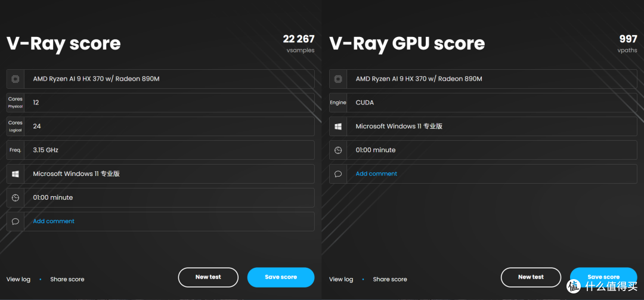Click the Engine label icon in GPU panel
Image resolution: width=644 pixels, height=300 pixels.
pyautogui.click(x=338, y=103)
